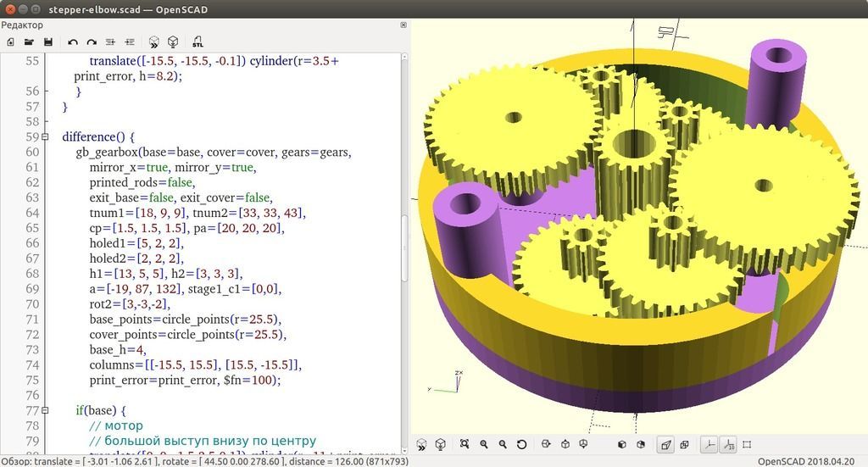Image resolution: width=868 pixels, height=467 pixels.
Task: Click the editor's vertical scrollbar handle
Action: coord(404,247)
